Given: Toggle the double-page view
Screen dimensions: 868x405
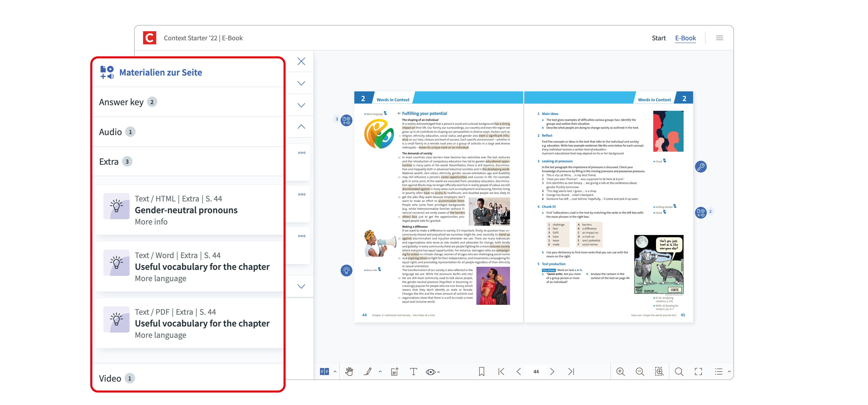Looking at the screenshot, I should coord(324,371).
